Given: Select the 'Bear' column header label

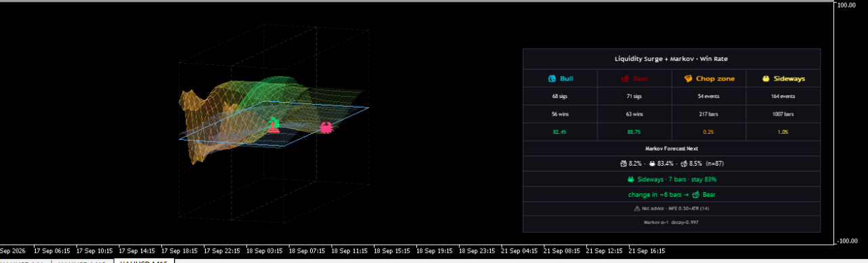Looking at the screenshot, I should coord(641,78).
